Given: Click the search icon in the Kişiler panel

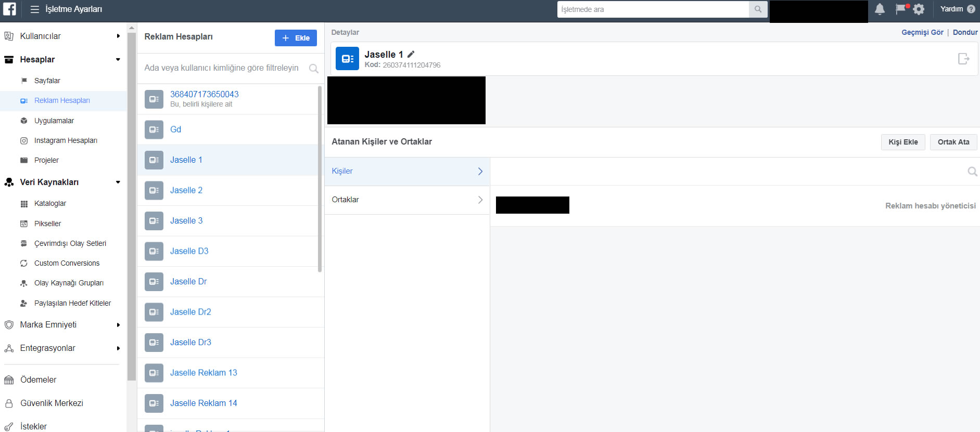Looking at the screenshot, I should pos(972,171).
